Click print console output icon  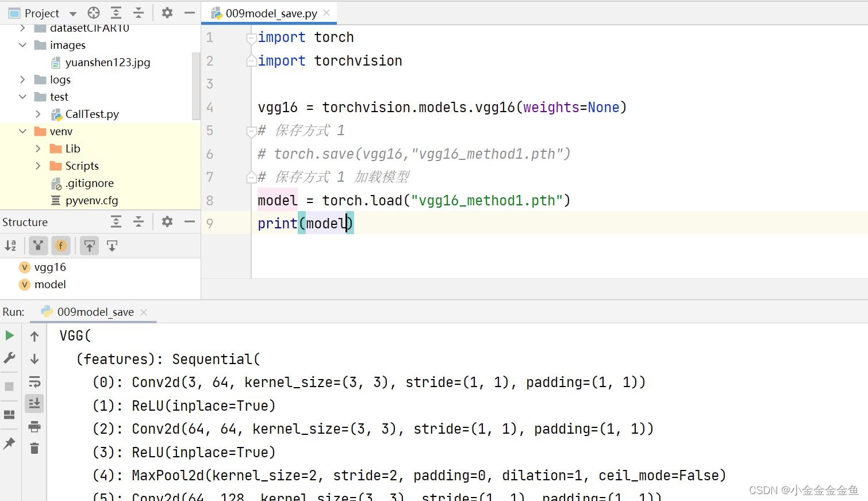pos(34,426)
